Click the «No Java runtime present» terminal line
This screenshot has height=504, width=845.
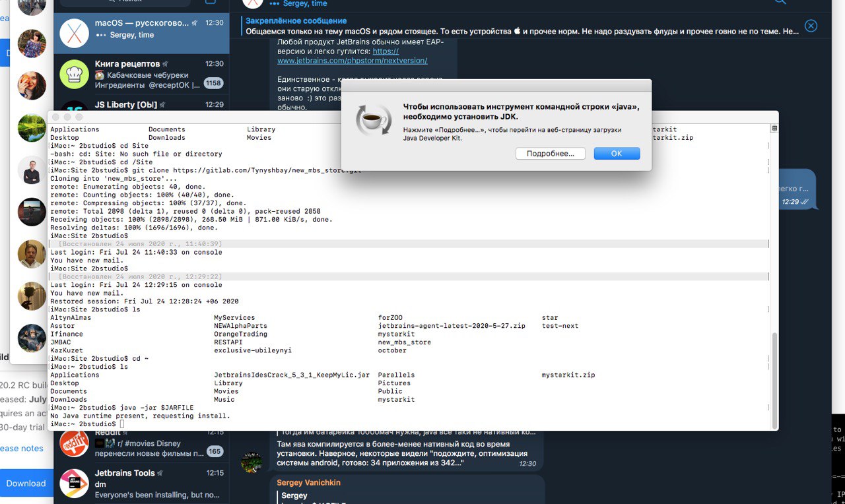141,416
